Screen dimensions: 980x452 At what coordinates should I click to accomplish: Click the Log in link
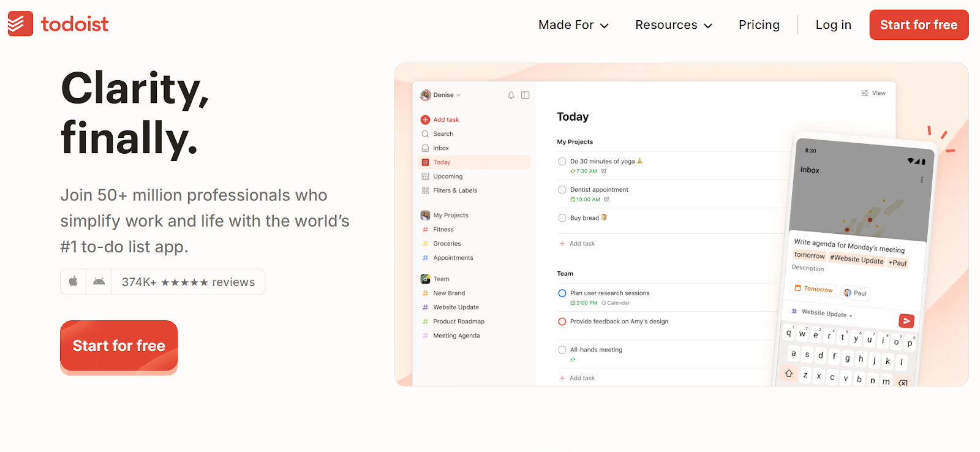(x=833, y=25)
